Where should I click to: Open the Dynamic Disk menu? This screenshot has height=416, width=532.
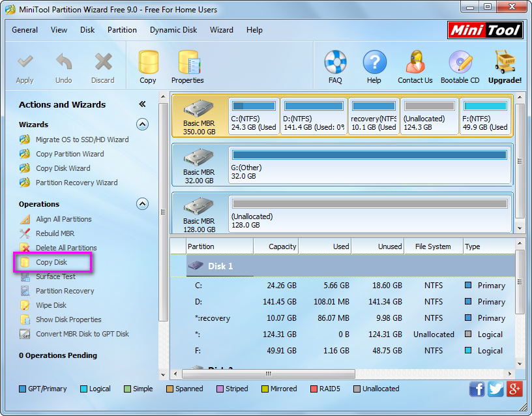[x=173, y=30]
